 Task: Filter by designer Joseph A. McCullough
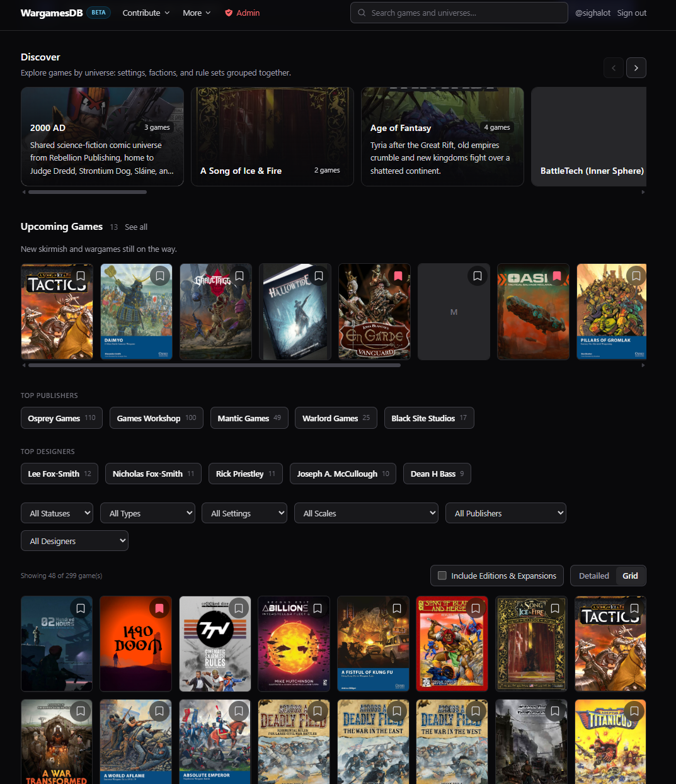[x=343, y=474]
